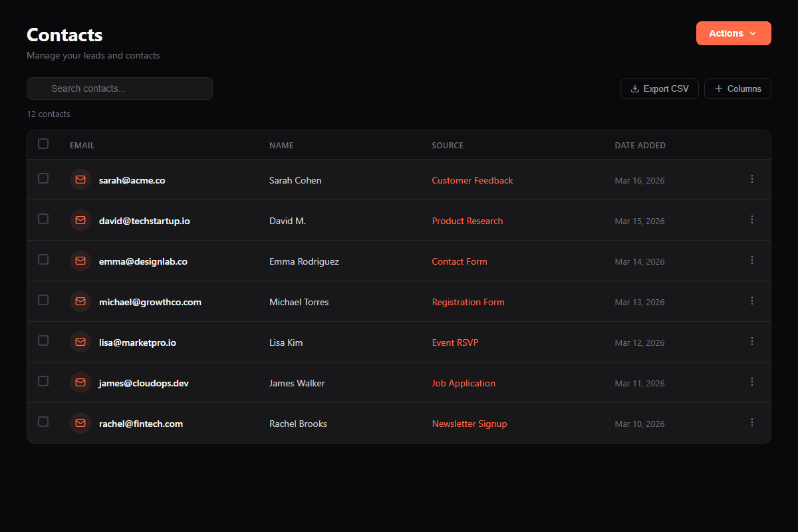
Task: Sort contacts by the NAME column header
Action: click(281, 145)
